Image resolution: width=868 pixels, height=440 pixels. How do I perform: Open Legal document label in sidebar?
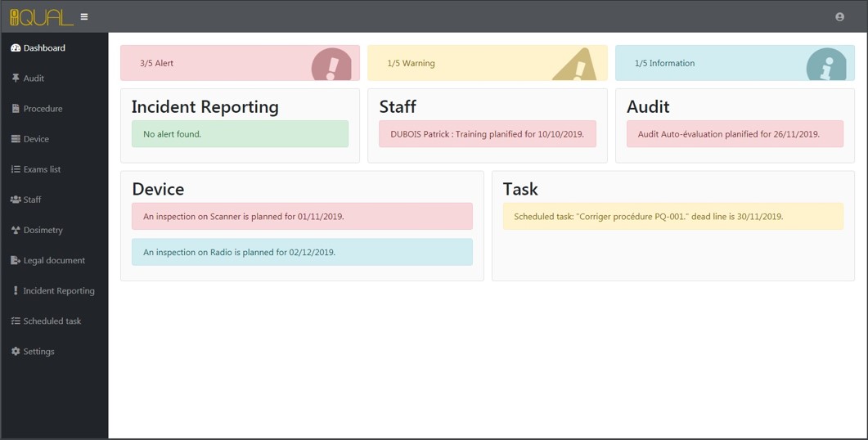(x=54, y=261)
